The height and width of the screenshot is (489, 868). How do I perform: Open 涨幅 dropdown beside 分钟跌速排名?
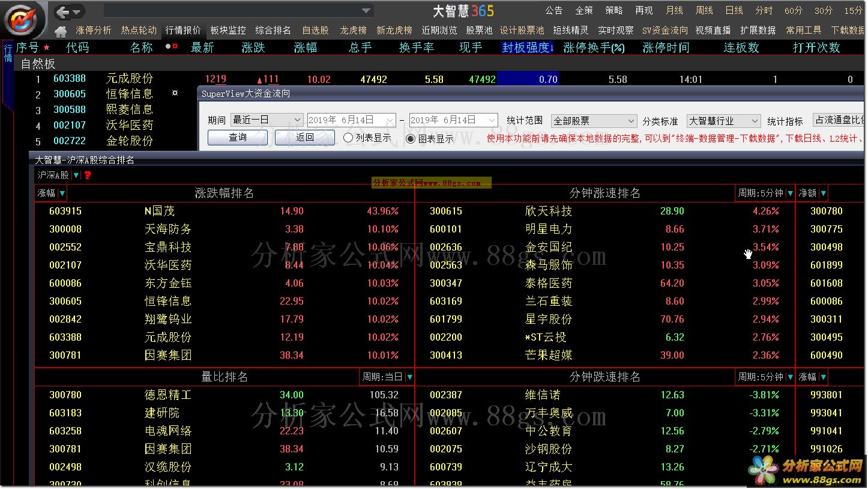[823, 377]
